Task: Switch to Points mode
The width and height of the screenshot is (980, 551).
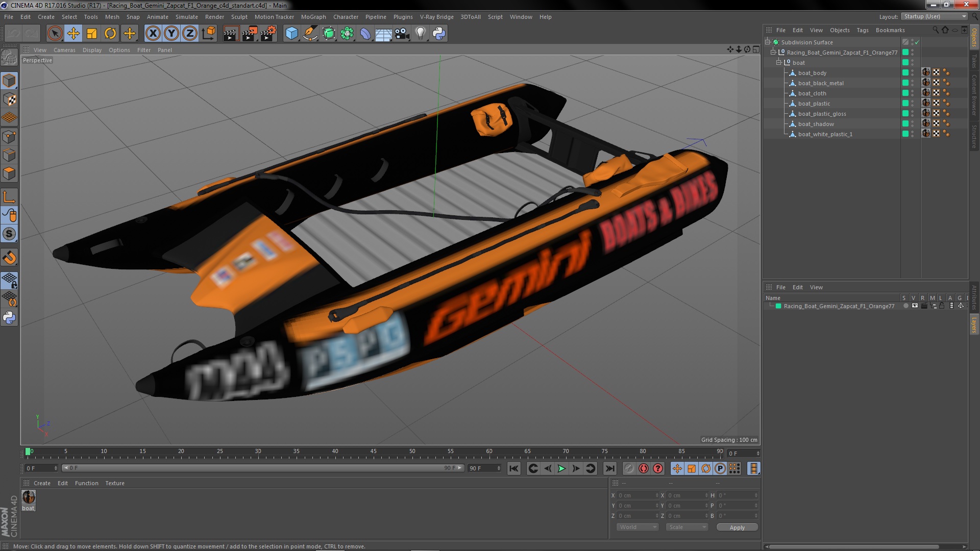Action: coord(9,137)
